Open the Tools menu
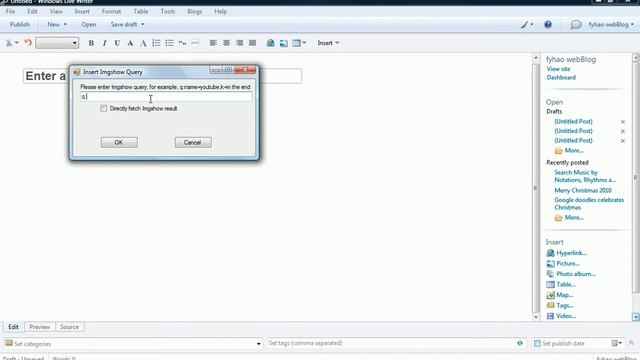This screenshot has height=360, width=640. click(168, 11)
